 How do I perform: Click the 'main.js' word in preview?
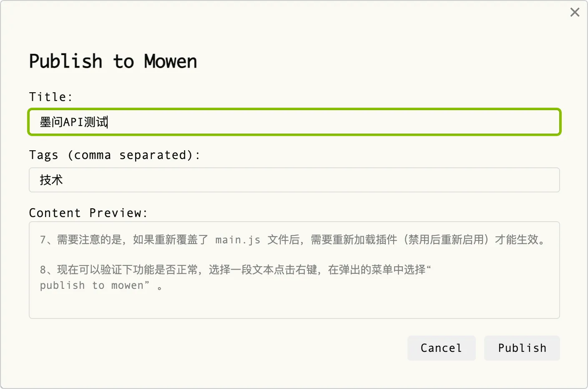(238, 240)
